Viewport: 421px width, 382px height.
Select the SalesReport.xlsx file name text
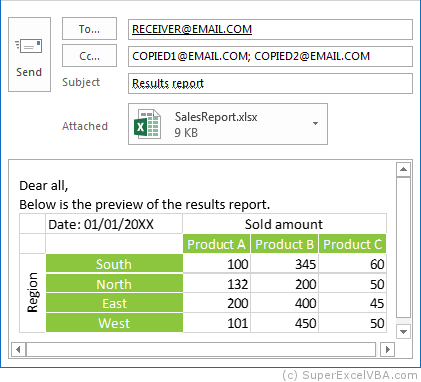216,117
